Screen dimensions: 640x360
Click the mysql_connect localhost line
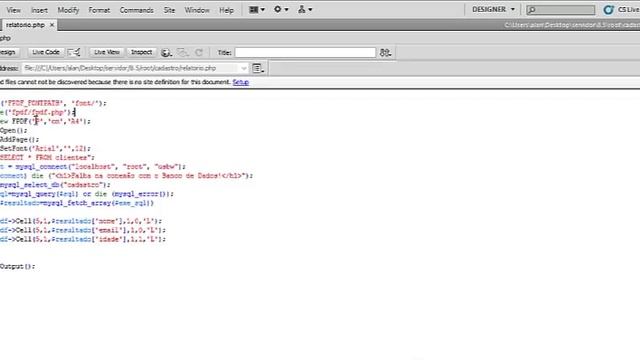(93, 167)
